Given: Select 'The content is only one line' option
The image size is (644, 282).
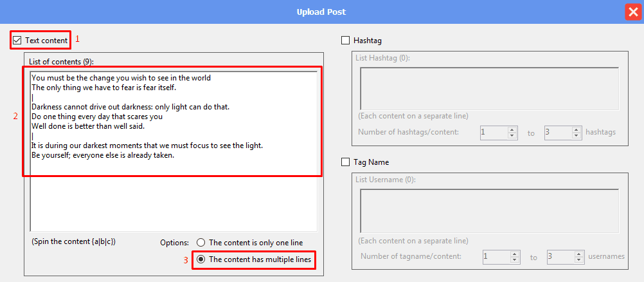Looking at the screenshot, I should point(201,243).
